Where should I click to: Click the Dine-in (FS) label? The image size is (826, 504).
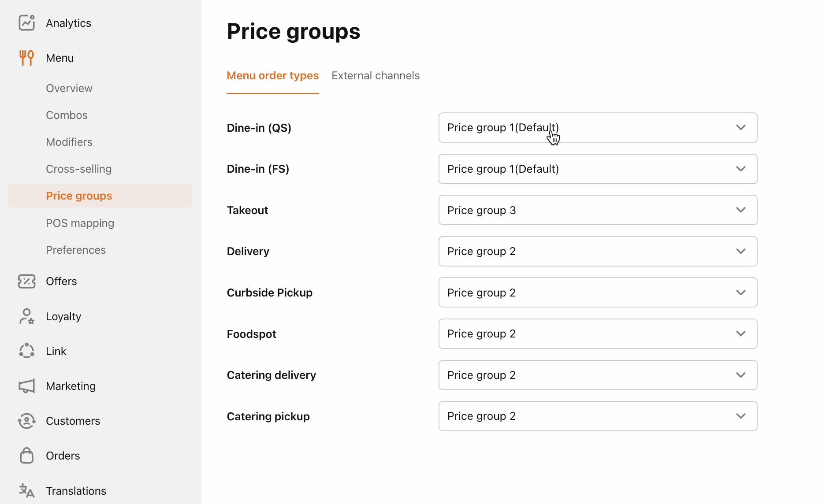click(x=258, y=169)
